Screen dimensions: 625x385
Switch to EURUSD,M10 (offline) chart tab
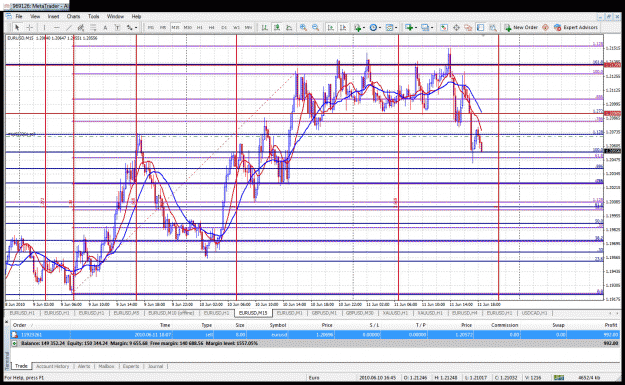tap(171, 313)
